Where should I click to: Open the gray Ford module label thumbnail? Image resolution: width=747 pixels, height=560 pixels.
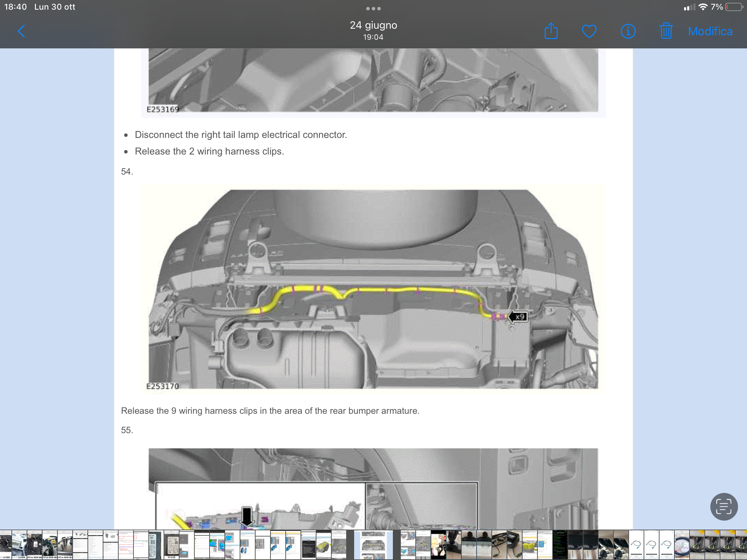point(156,545)
